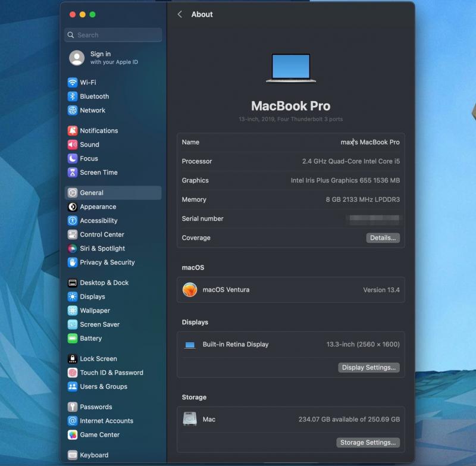Click the MacBook Pro laptop image
Image resolution: width=476 pixels, height=466 pixels.
click(291, 68)
